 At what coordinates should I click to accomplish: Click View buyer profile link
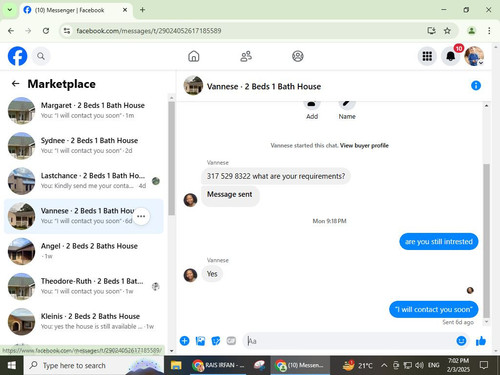tap(364, 145)
